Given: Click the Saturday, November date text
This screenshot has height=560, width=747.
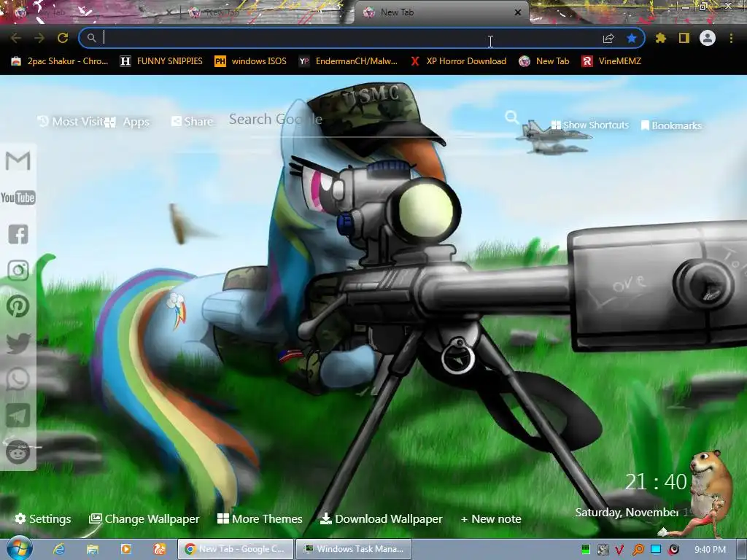Looking at the screenshot, I should tap(627, 513).
